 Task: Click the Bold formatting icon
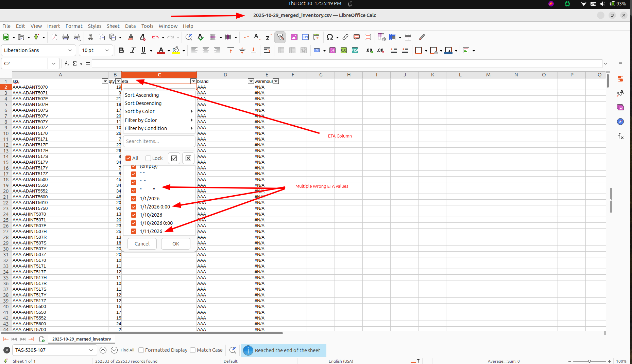click(x=121, y=50)
